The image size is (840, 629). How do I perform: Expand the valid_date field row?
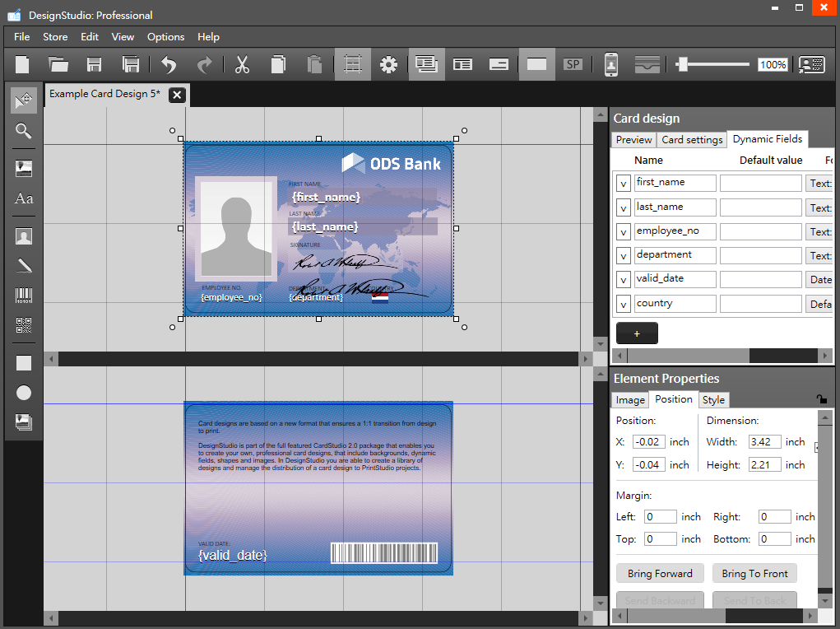pyautogui.click(x=623, y=280)
